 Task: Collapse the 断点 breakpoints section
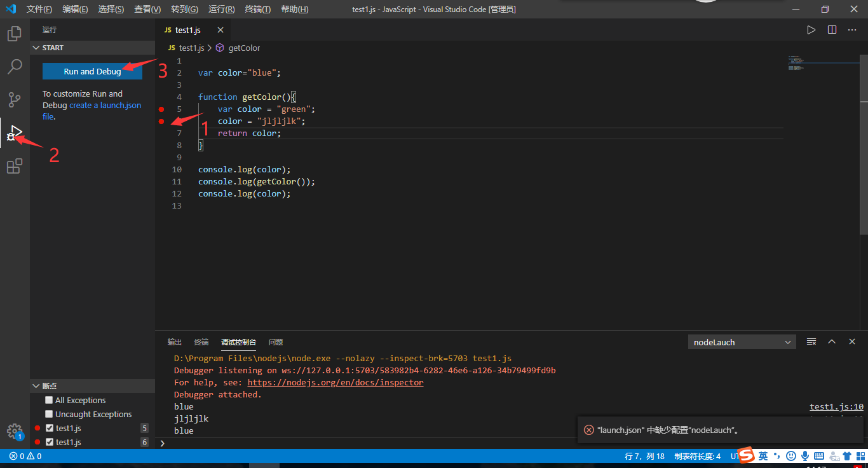coord(92,386)
